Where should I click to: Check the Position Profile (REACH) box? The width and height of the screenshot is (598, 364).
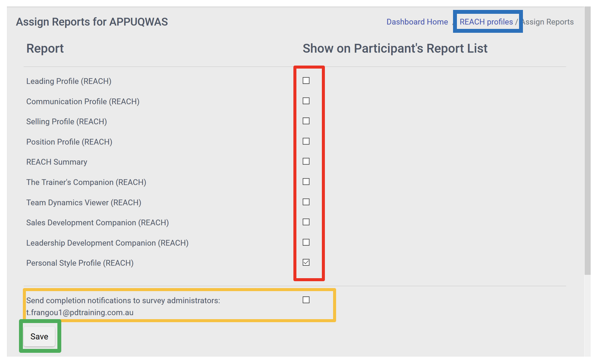[306, 141]
